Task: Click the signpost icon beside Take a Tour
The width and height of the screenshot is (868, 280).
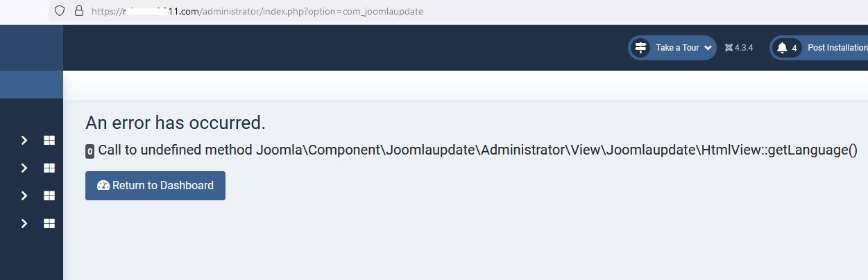Action: click(x=640, y=48)
